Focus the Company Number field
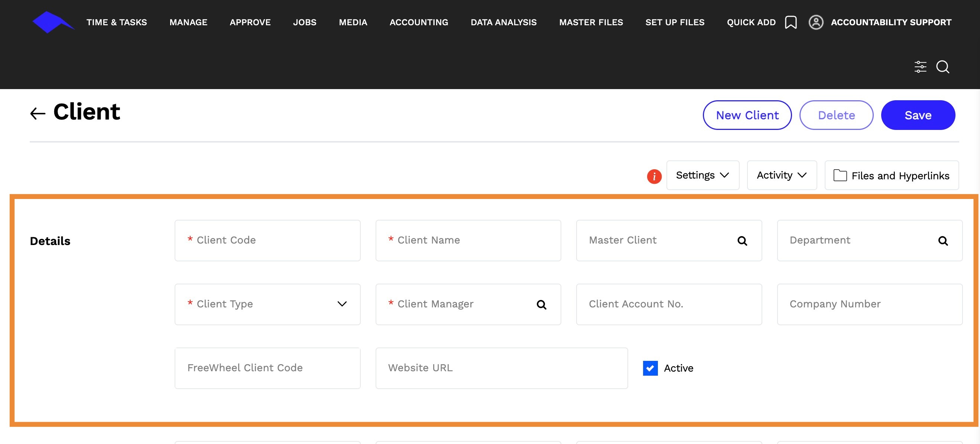The image size is (980, 444). [x=869, y=304]
